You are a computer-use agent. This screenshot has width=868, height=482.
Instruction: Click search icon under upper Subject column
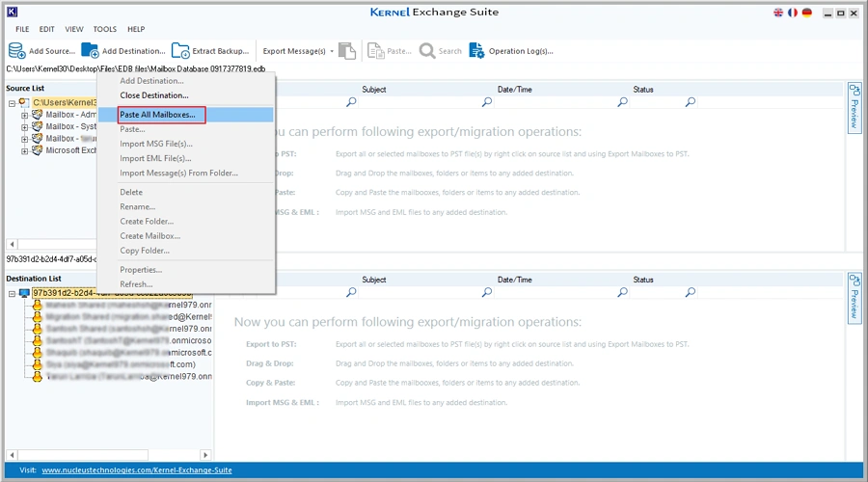coord(487,102)
